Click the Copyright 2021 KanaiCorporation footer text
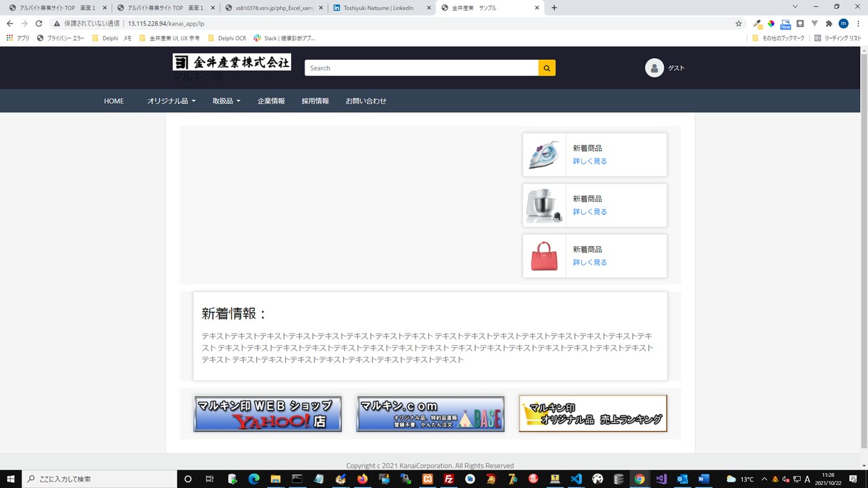 [430, 465]
